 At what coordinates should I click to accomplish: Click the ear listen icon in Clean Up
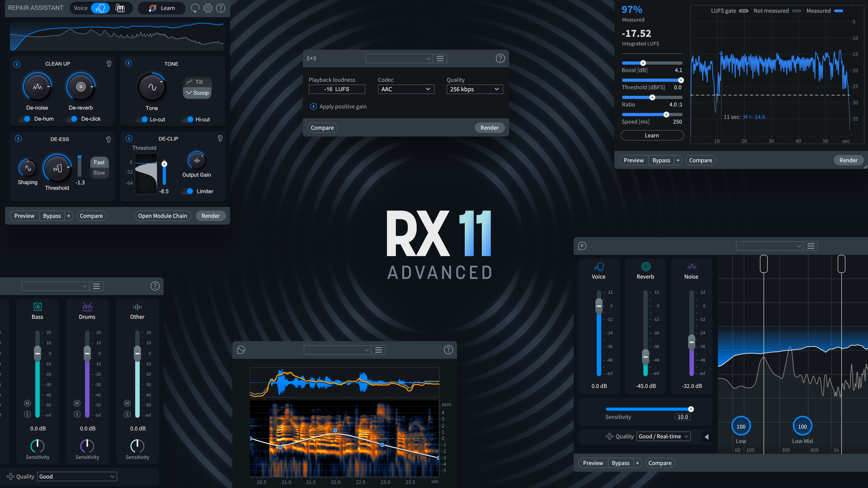(x=109, y=64)
